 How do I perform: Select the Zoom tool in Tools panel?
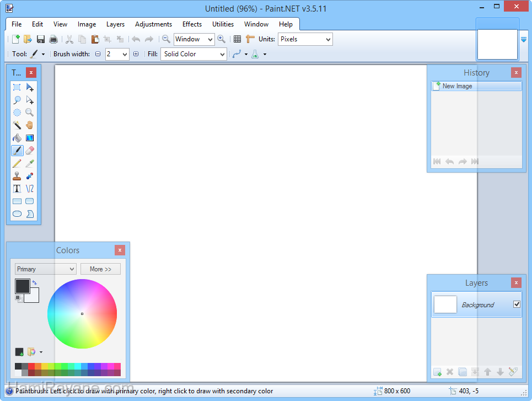[30, 113]
